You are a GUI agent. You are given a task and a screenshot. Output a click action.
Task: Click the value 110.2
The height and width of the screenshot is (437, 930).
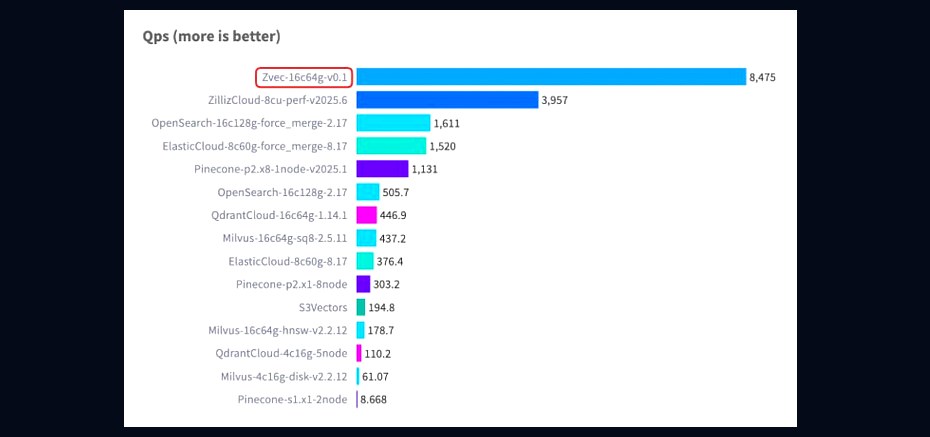378,354
